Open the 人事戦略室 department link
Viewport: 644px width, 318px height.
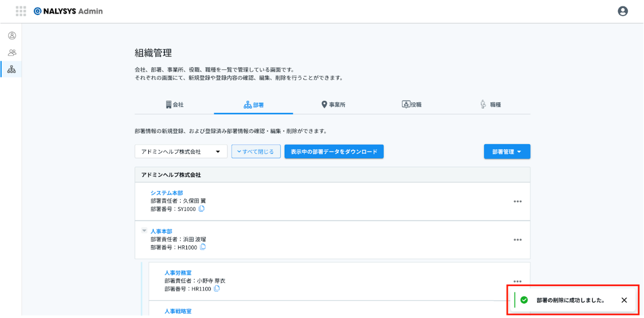(x=178, y=311)
